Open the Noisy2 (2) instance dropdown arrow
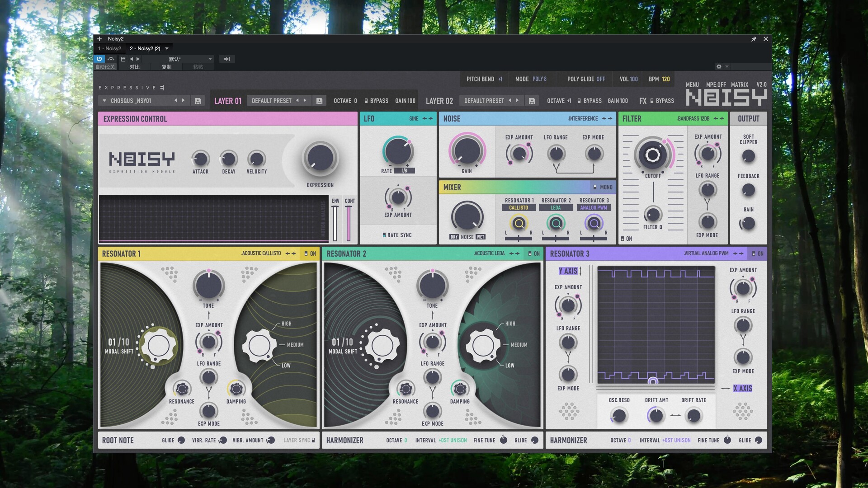The width and height of the screenshot is (868, 488). 167,49
